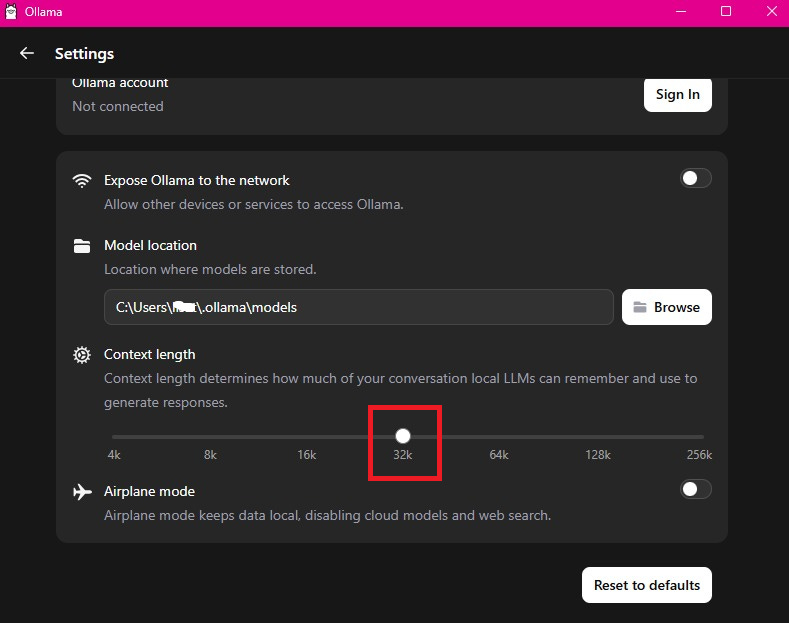Click the Not connected status text
Viewport: 789px width, 623px height.
(118, 106)
